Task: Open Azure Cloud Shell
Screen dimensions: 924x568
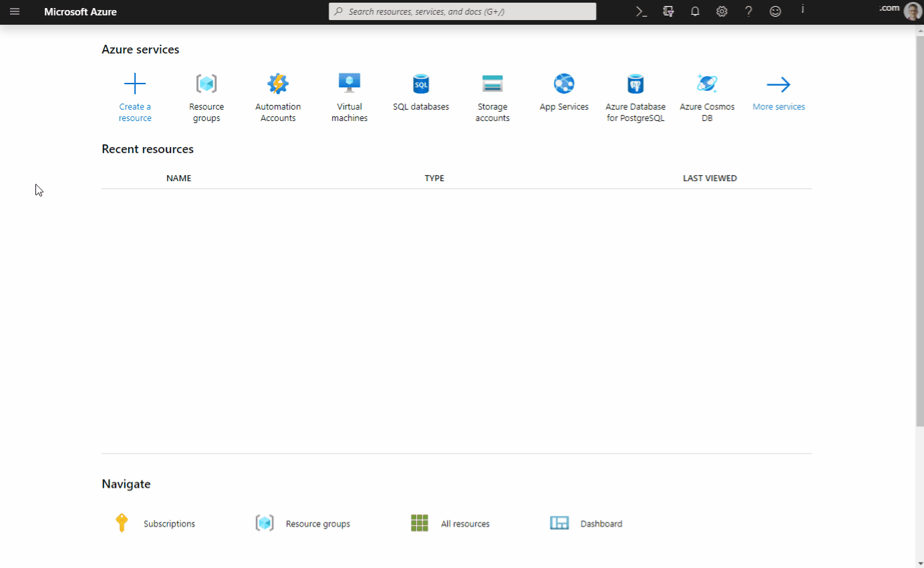Action: pos(641,11)
